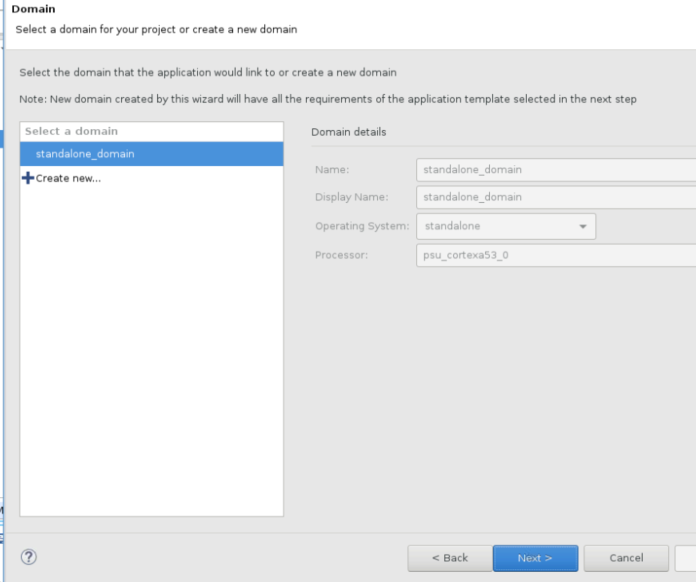
Task: Click the Processor field showing psu_cortexa53_0
Action: pyautogui.click(x=555, y=255)
